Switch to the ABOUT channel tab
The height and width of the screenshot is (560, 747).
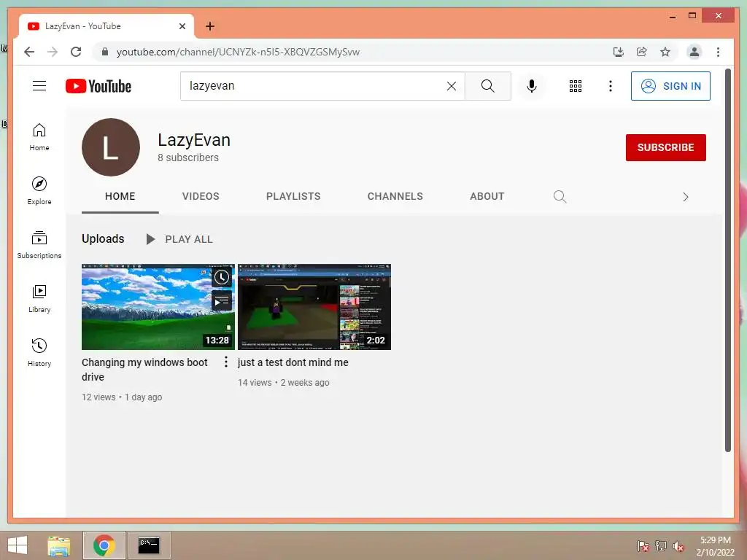pyautogui.click(x=487, y=196)
